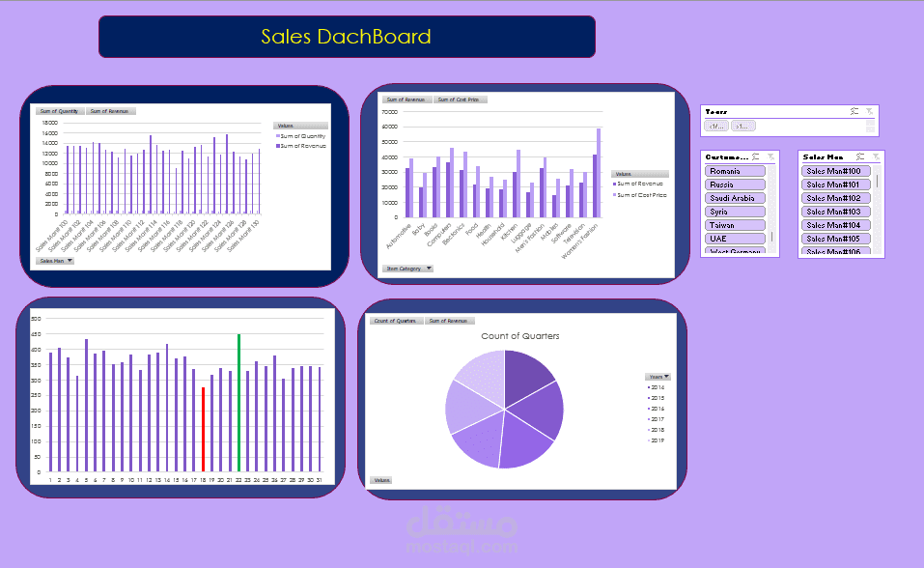Viewport: 924px width, 568px height.
Task: Toggle Taiwan in the Customer slicer
Action: [x=735, y=225]
